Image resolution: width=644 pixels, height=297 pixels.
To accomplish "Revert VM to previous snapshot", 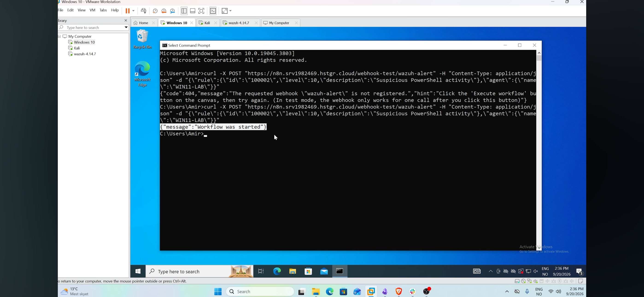I will click(164, 11).
